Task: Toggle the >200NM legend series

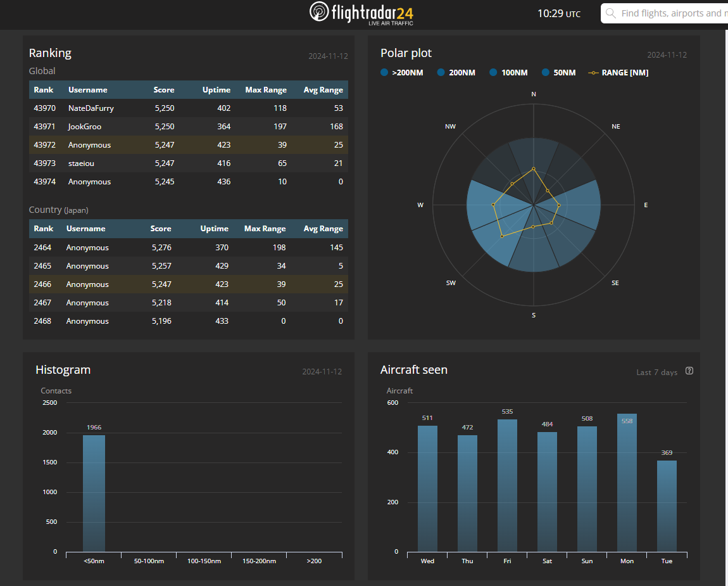Action: pos(402,73)
